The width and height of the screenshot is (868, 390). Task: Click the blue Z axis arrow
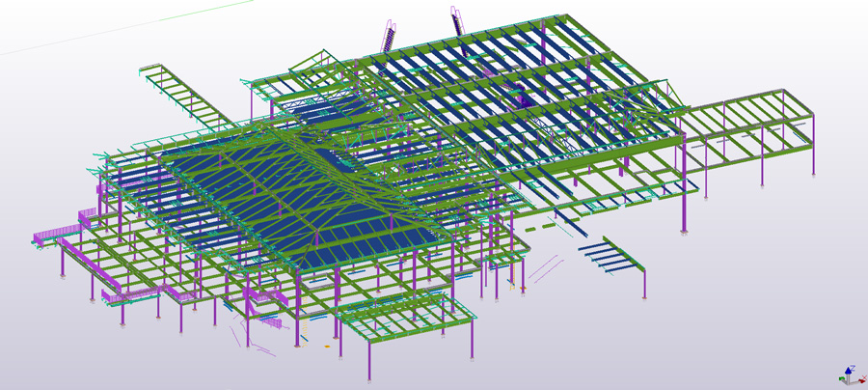850,369
